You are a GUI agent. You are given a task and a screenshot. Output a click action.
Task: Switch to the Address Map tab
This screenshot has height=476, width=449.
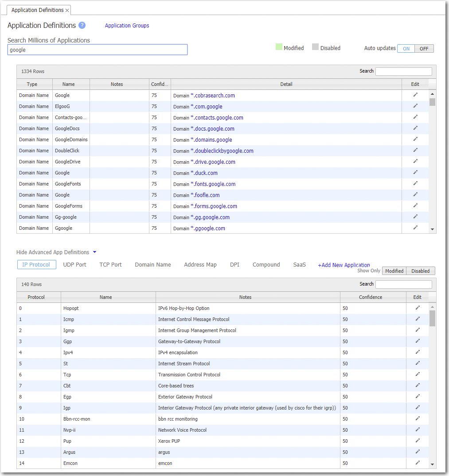tap(200, 264)
